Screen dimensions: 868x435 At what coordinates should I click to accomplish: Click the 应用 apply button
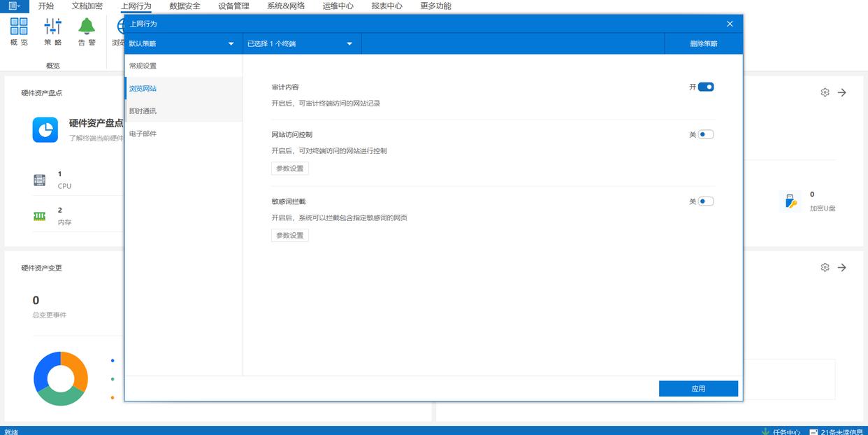pos(698,389)
